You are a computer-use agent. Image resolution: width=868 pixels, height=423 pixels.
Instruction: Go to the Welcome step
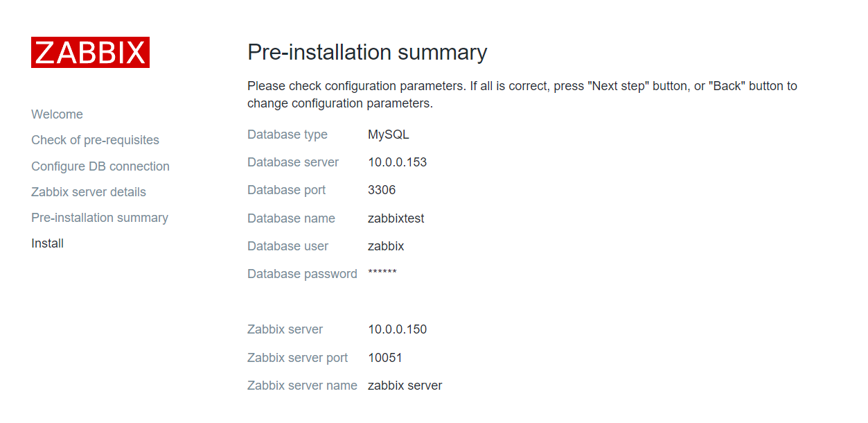tap(57, 114)
